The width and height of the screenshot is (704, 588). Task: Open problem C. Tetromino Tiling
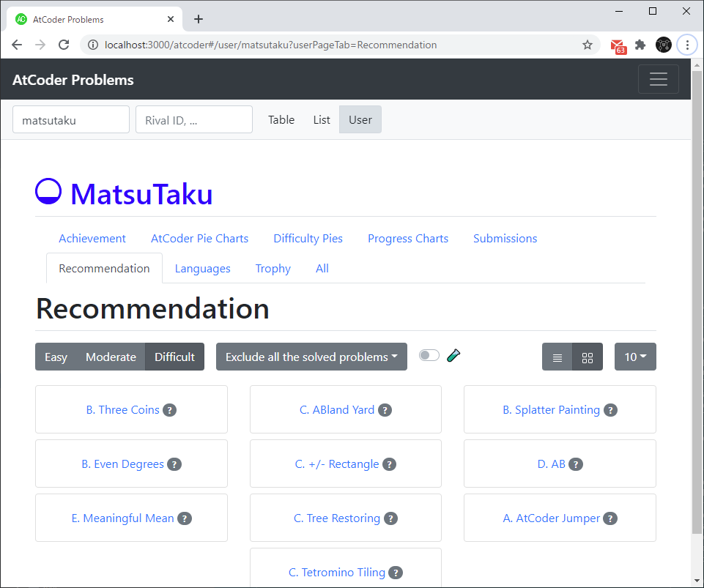point(337,573)
